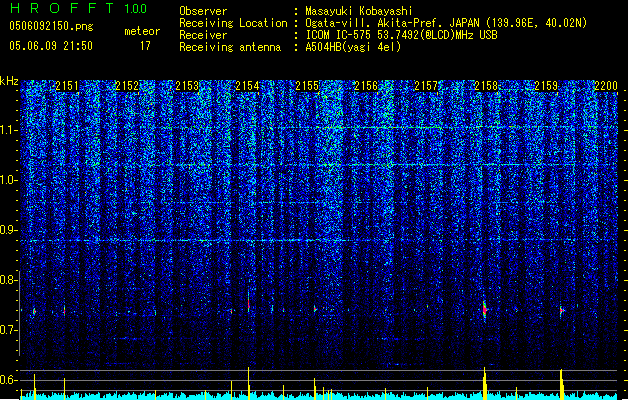
Task: Click the 2158 time marker
Action: point(486,86)
